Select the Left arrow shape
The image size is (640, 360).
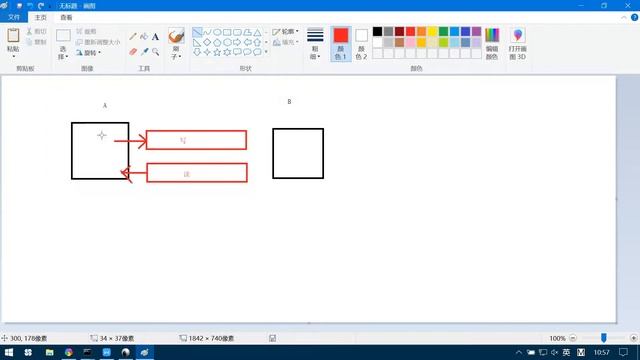click(247, 42)
